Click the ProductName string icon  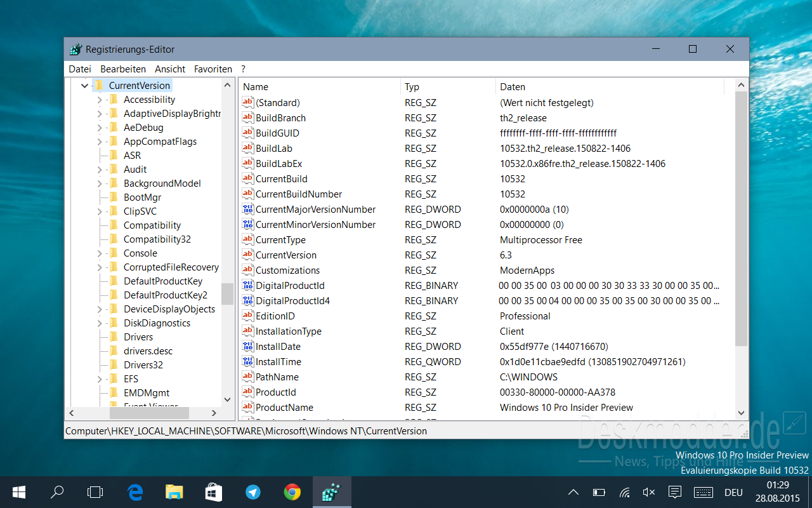pyautogui.click(x=248, y=407)
